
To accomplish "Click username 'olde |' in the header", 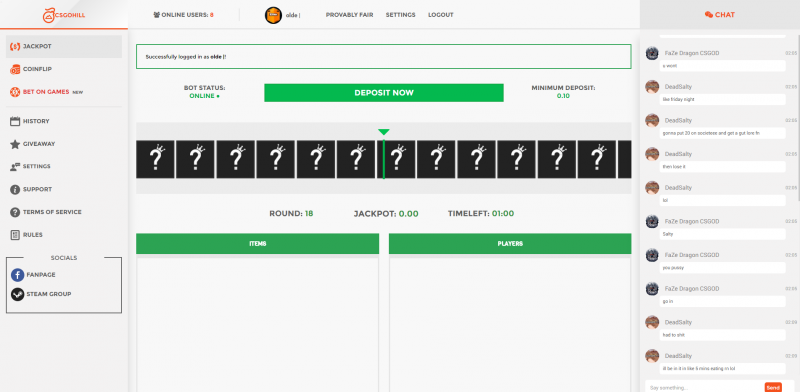I will [293, 15].
